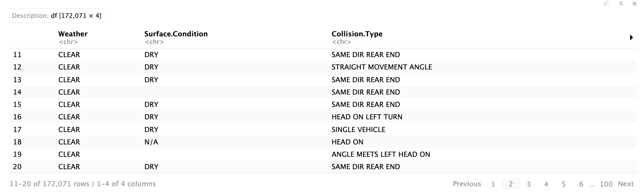
Task: Select the Collision.Type column header
Action: point(357,34)
